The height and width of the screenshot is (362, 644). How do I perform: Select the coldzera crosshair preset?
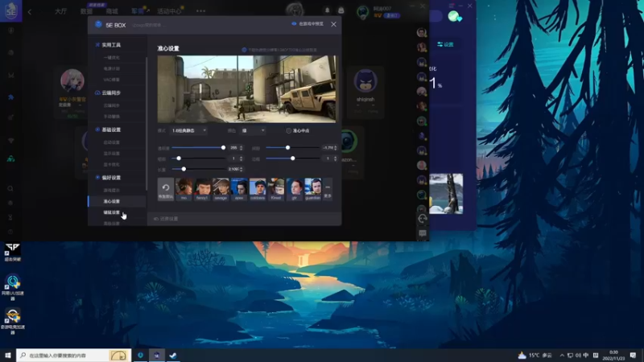tap(258, 189)
